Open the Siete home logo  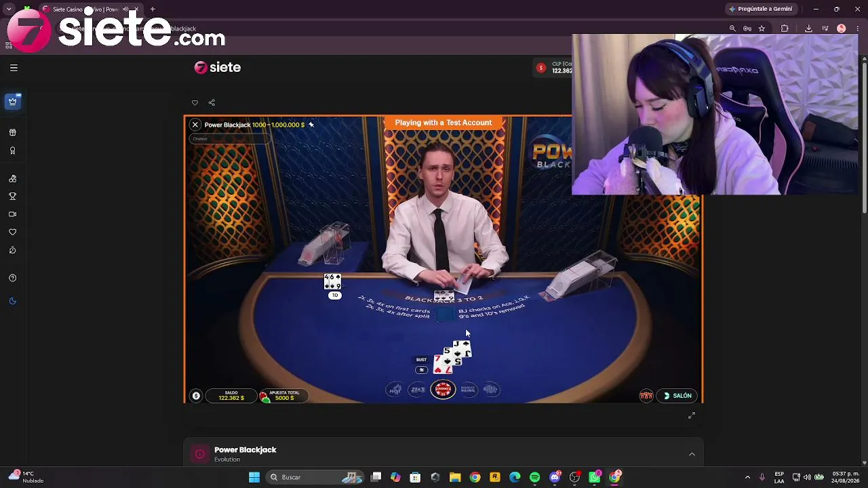[218, 67]
